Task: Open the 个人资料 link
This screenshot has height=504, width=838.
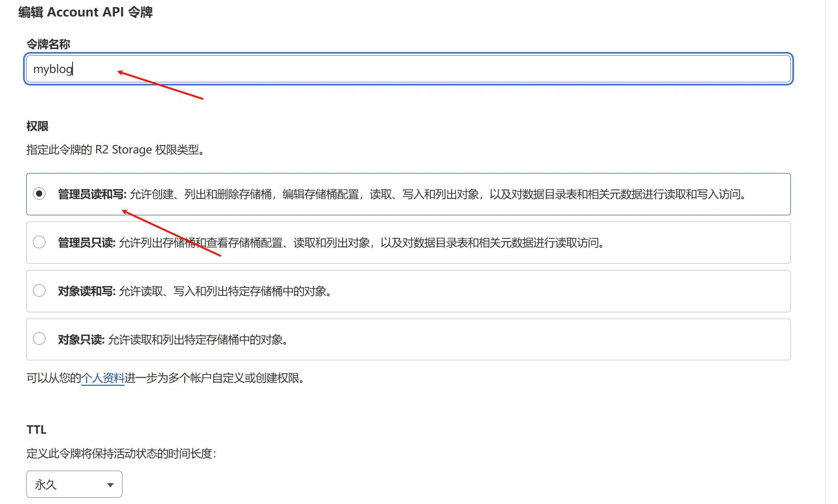Action: pyautogui.click(x=102, y=378)
